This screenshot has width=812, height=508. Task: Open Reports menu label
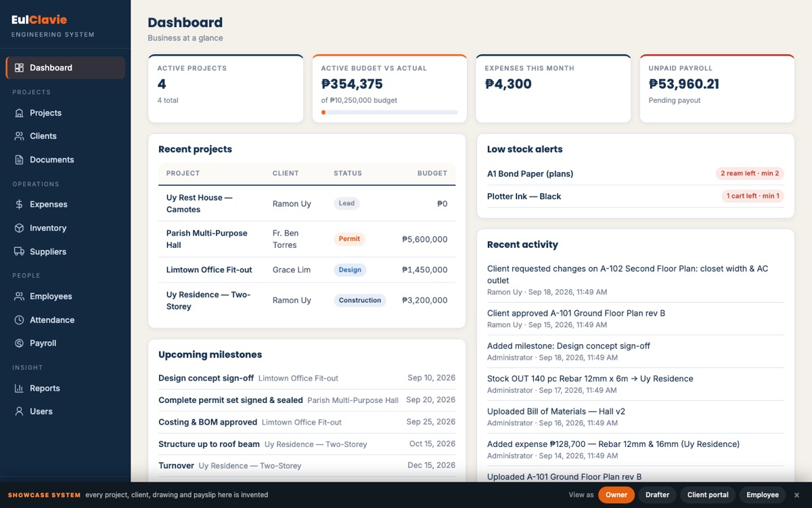(45, 388)
